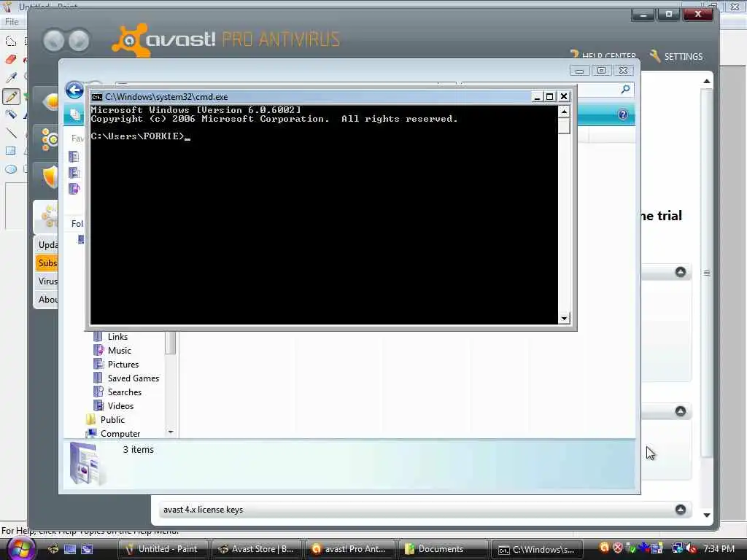747x560 pixels.
Task: Open the About item in avast! sidebar
Action: point(47,299)
